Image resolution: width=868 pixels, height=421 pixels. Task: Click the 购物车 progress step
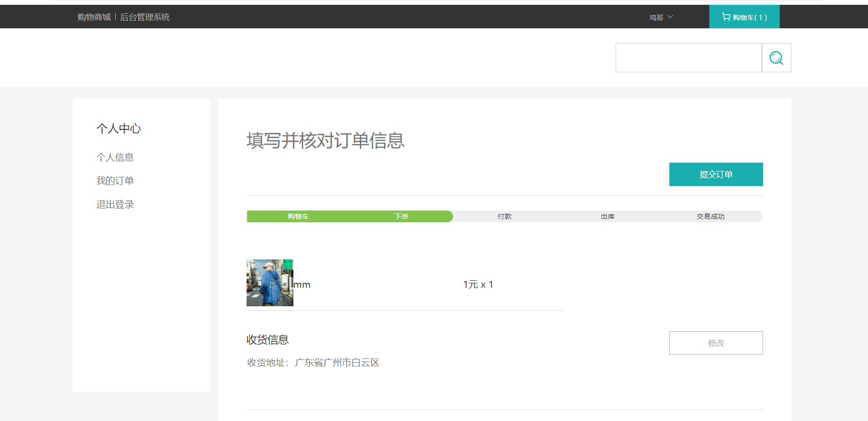(x=298, y=216)
